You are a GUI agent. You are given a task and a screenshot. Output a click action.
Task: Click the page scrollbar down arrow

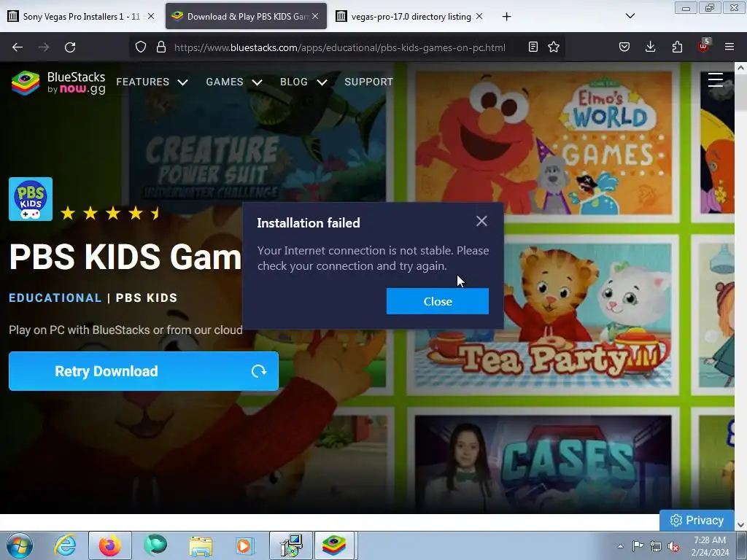pyautogui.click(x=740, y=525)
